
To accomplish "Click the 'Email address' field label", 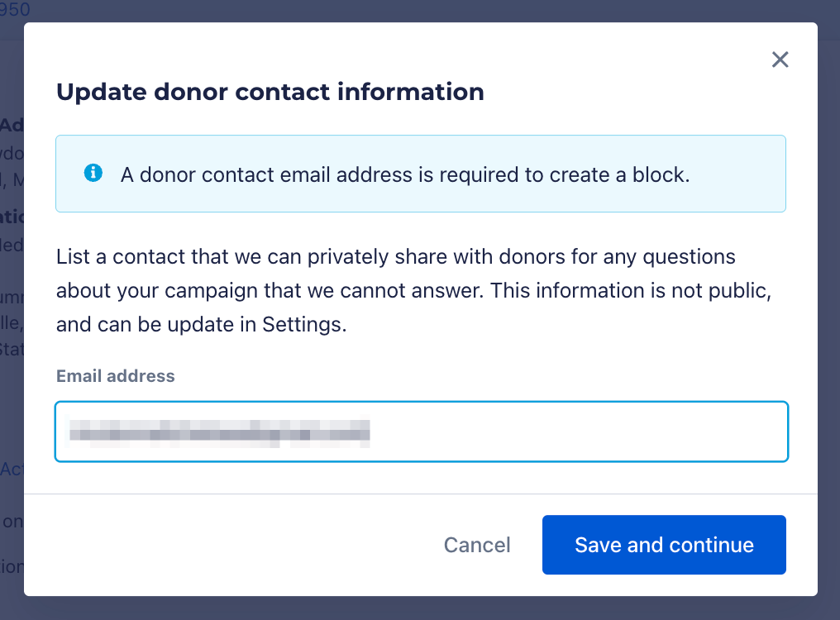I will 115,376.
